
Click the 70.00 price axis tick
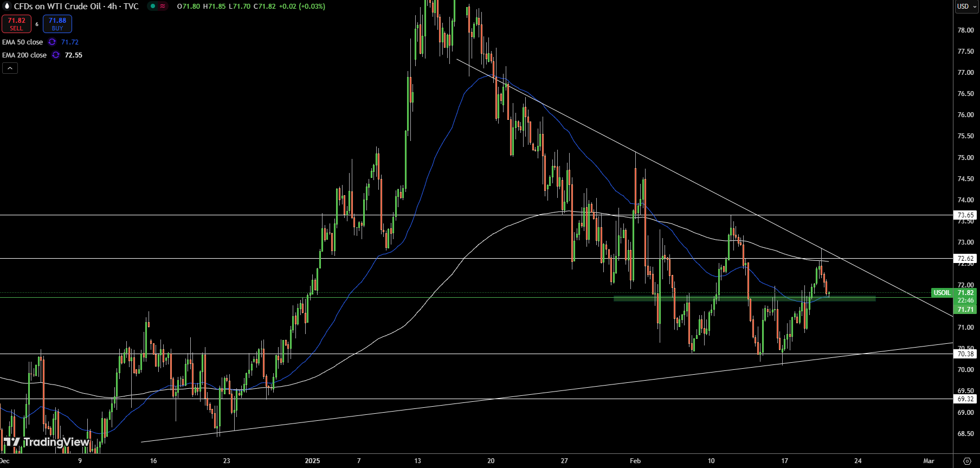coord(965,370)
